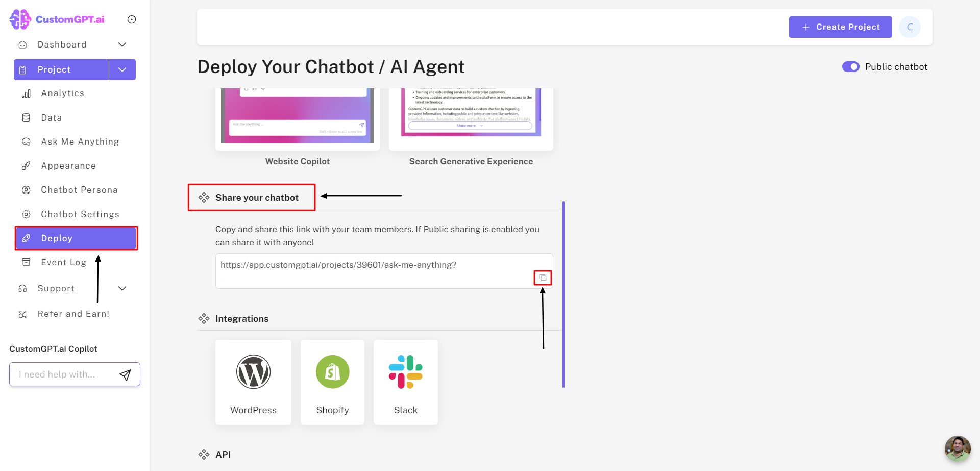Toggle the Public chatbot switch
Viewport: 980px width, 471px height.
click(851, 67)
